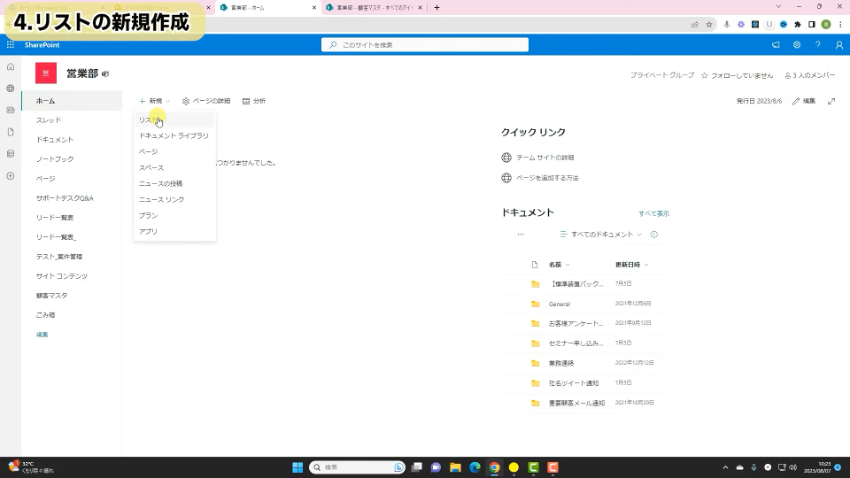Expand the 更新日時 column header menu
Viewport: 850px width, 478px height.
[x=631, y=265]
